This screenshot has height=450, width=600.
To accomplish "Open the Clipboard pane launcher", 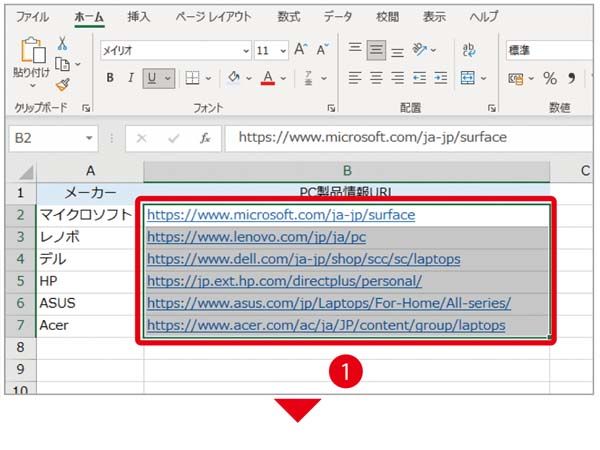I will coord(86,109).
